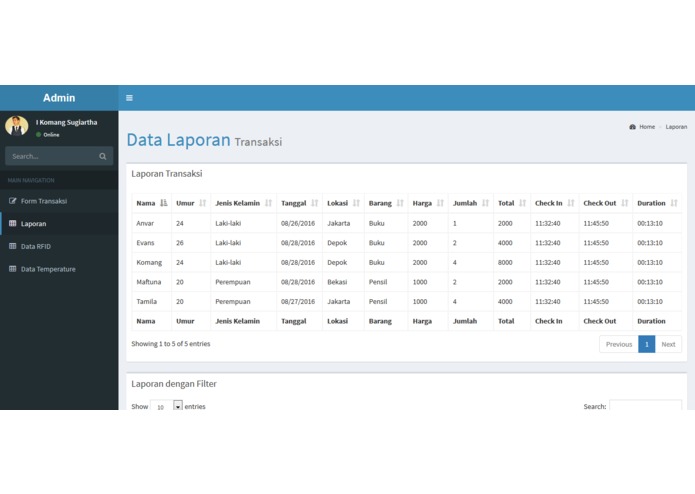Screen dimensions: 695x494
Task: Sort by Harga column sort icon
Action: 440,203
